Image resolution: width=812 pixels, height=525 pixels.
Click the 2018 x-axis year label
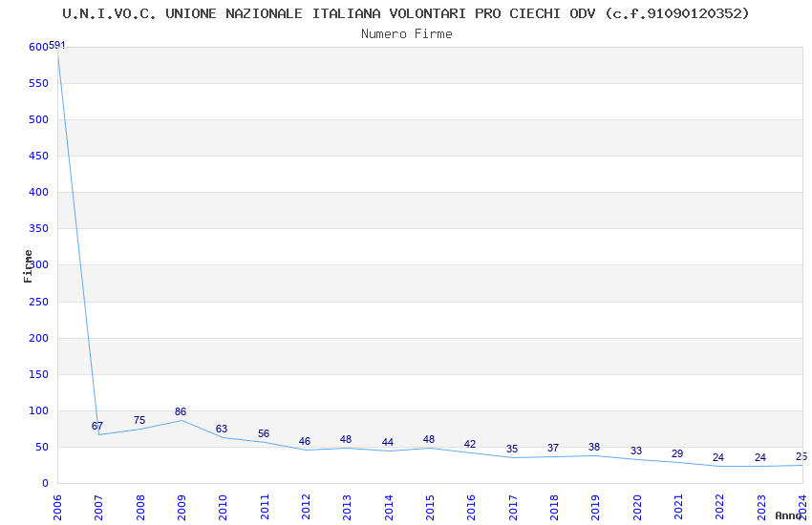point(554,507)
